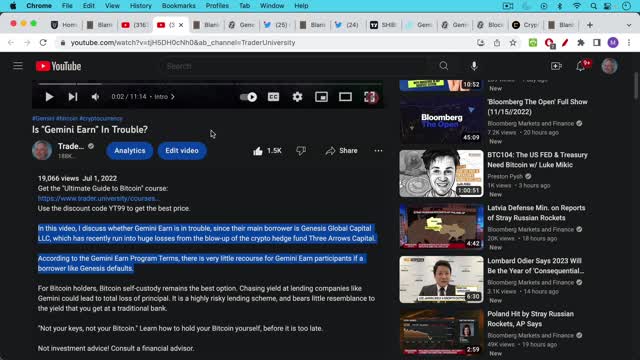Screen dimensions: 640x360
Task: Open the View menu
Action: [112, 6]
